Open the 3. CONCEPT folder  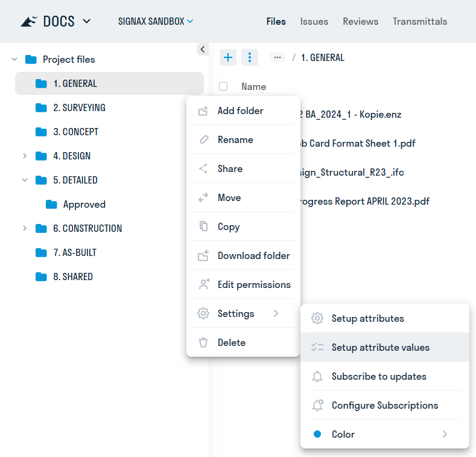pyautogui.click(x=75, y=132)
